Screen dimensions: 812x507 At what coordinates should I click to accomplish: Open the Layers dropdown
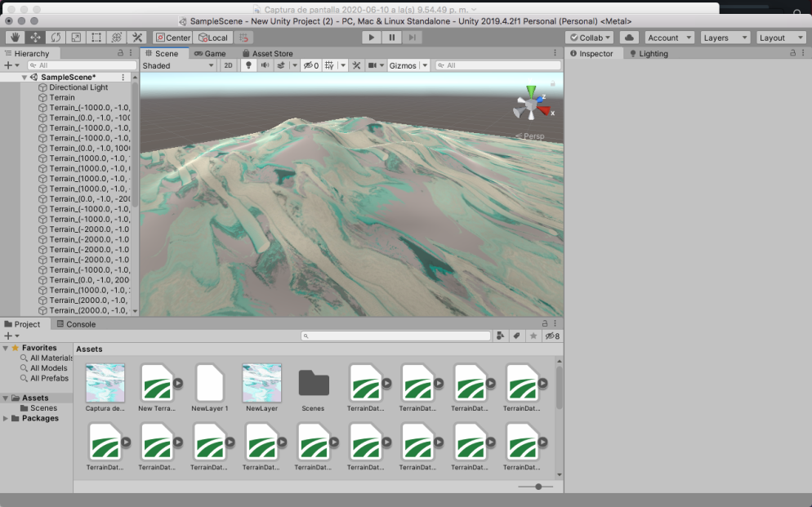pos(725,38)
